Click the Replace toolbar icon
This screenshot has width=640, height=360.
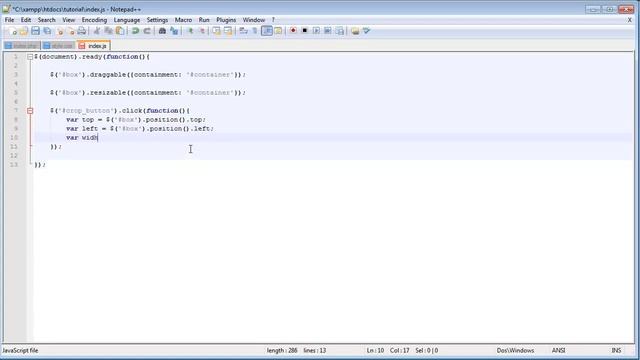(174, 31)
